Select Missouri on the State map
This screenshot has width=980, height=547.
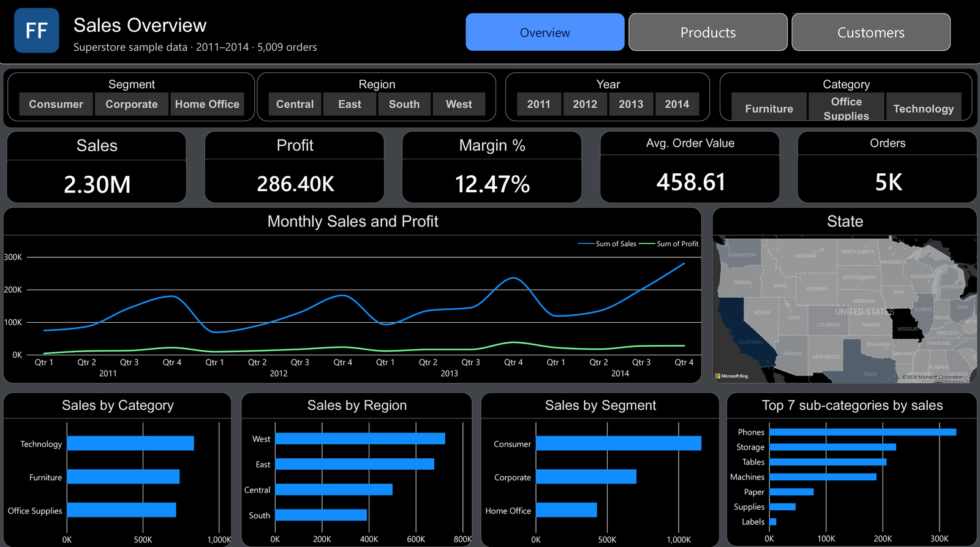click(907, 323)
